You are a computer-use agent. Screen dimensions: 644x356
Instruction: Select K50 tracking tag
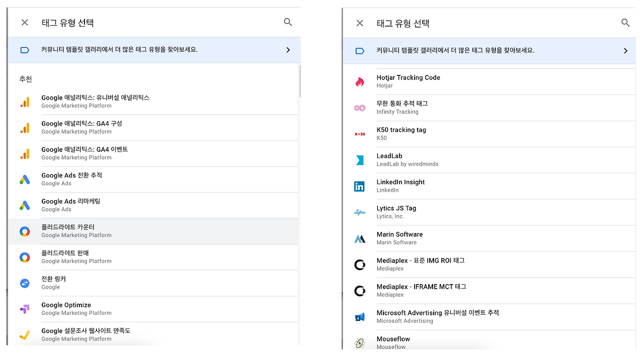[x=490, y=134]
